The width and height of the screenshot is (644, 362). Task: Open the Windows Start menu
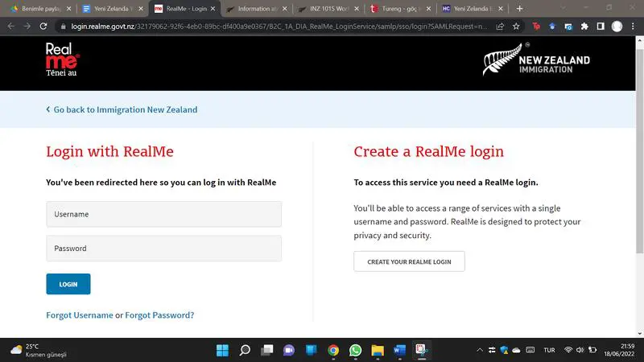click(x=223, y=350)
